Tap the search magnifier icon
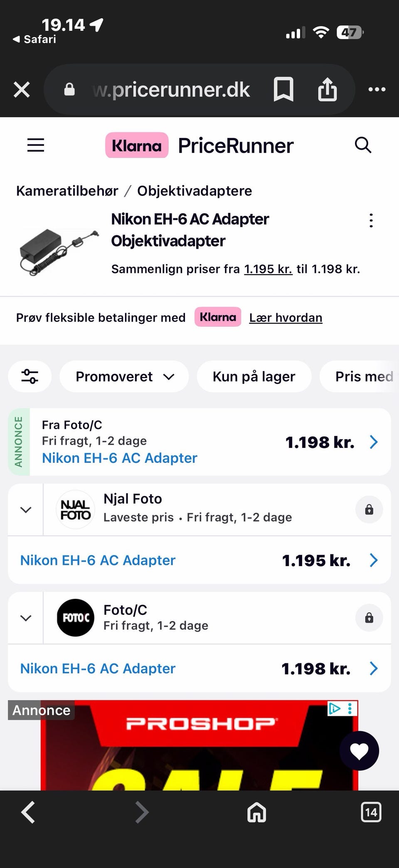399x868 pixels. click(363, 145)
